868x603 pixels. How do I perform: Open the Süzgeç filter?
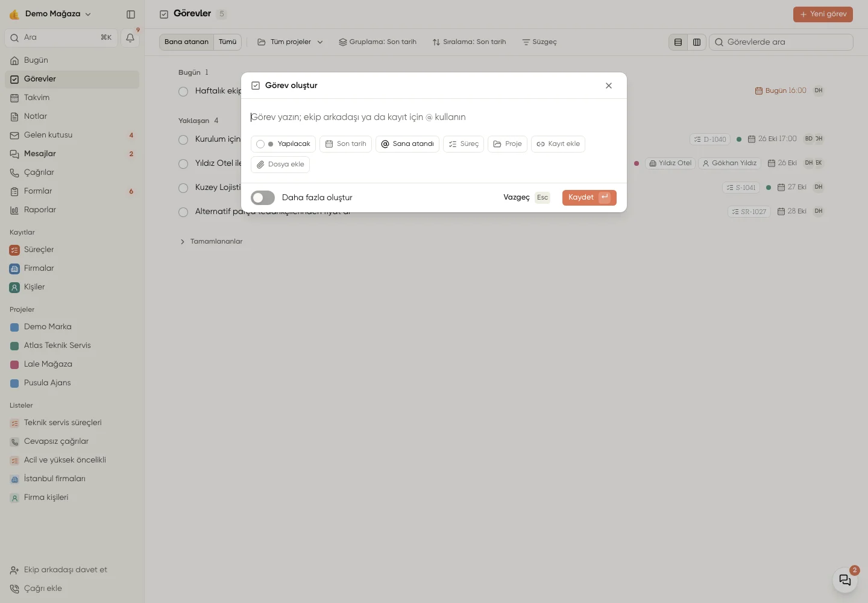click(539, 42)
